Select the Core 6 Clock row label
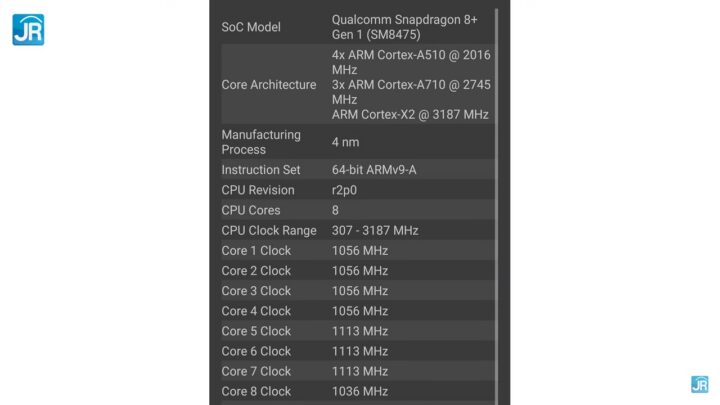720x405 pixels. [256, 351]
